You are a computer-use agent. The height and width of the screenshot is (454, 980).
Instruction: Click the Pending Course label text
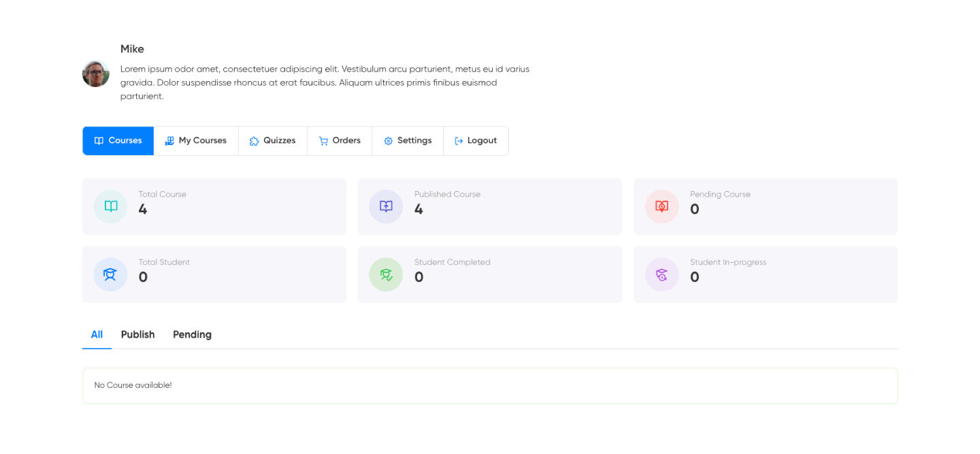click(720, 194)
